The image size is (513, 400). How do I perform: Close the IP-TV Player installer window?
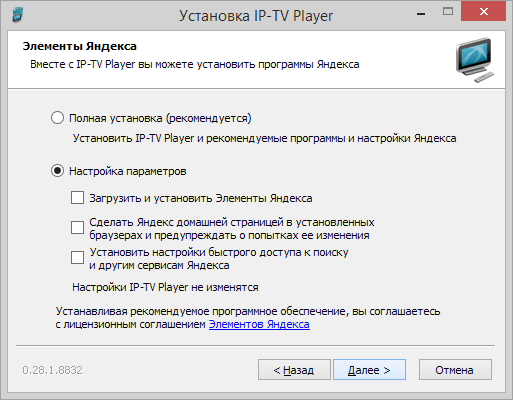click(x=483, y=12)
